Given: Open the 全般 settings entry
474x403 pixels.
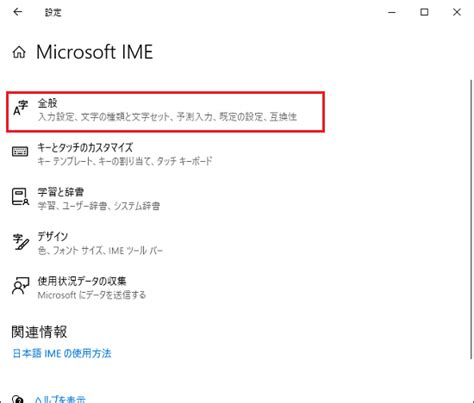Looking at the screenshot, I should (x=165, y=112).
